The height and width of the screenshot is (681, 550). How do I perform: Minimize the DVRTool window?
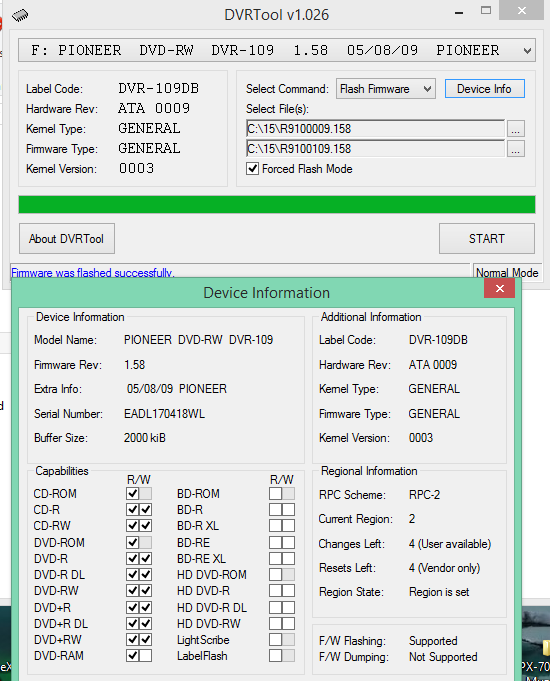[x=459, y=13]
